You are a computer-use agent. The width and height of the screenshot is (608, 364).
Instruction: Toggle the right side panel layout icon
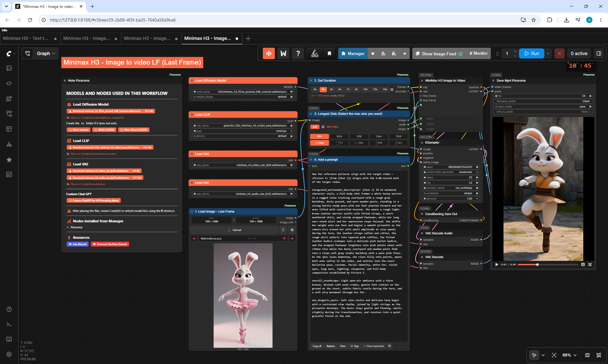[x=599, y=54]
